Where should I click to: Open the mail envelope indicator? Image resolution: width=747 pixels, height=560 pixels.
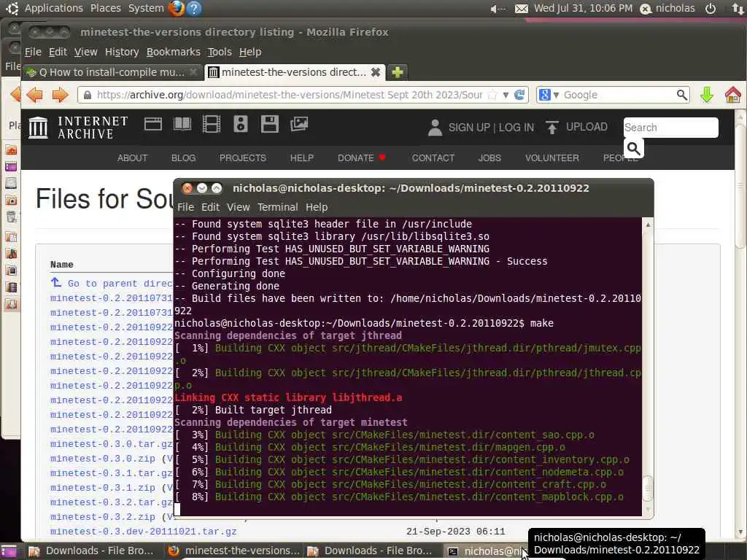pyautogui.click(x=521, y=9)
